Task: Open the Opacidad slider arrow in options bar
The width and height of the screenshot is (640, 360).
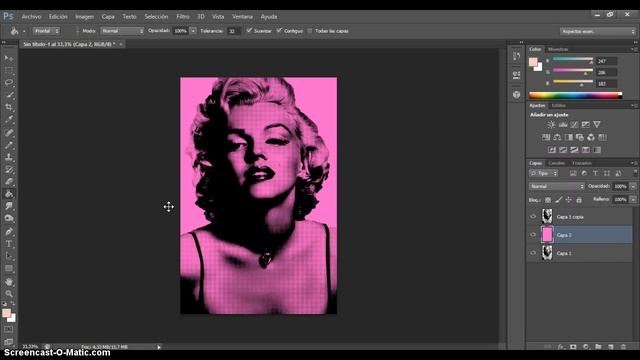Action: tap(193, 31)
